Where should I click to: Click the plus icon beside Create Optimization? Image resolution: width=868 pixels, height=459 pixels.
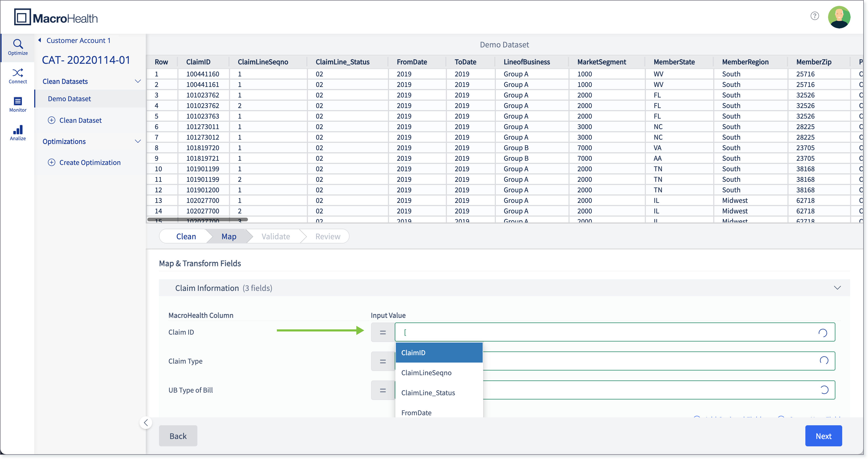52,162
